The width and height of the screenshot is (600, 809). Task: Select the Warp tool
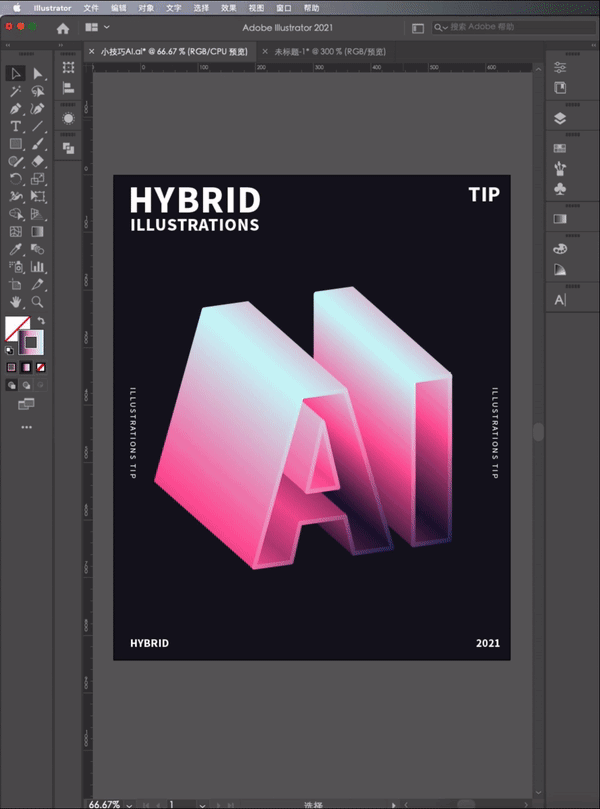point(15,197)
